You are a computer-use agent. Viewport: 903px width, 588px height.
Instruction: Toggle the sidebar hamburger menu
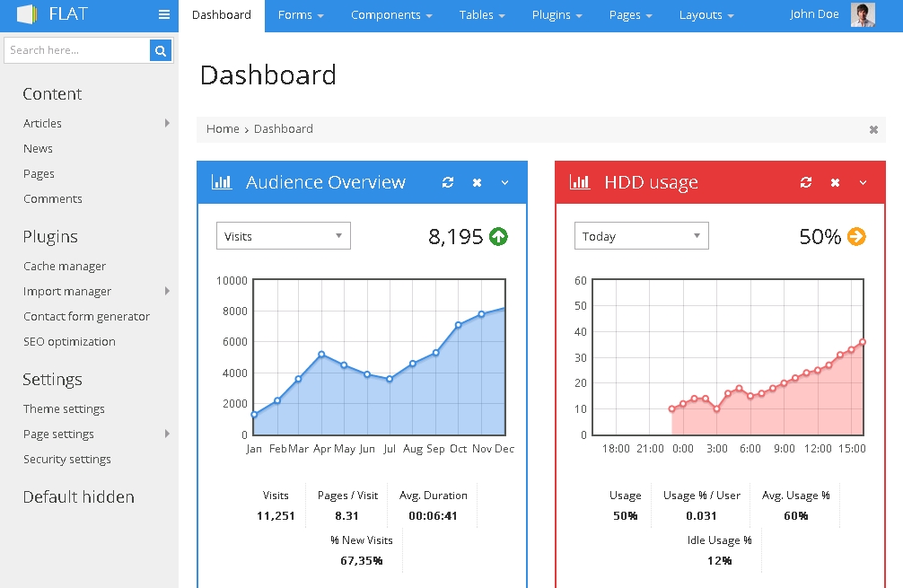coord(164,14)
